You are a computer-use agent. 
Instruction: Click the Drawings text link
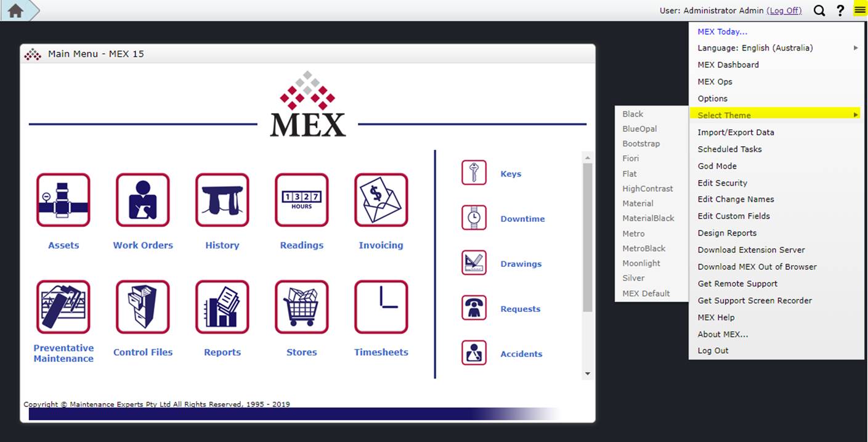[521, 264]
